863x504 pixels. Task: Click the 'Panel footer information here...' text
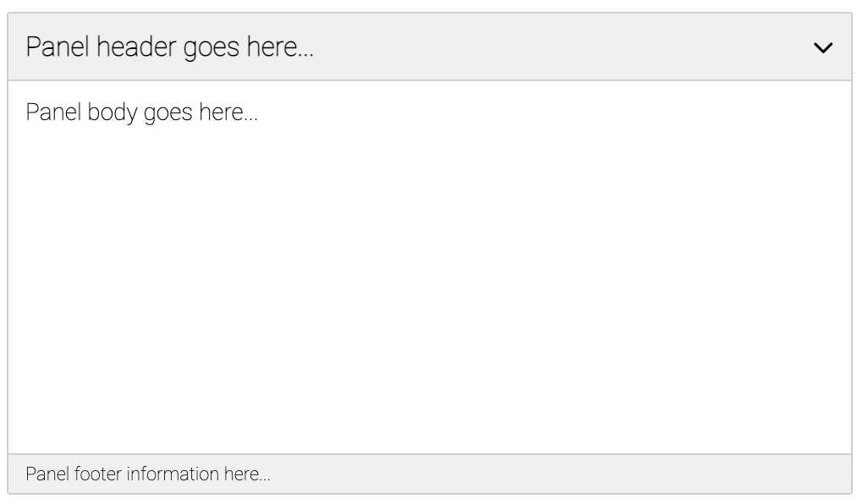(148, 474)
